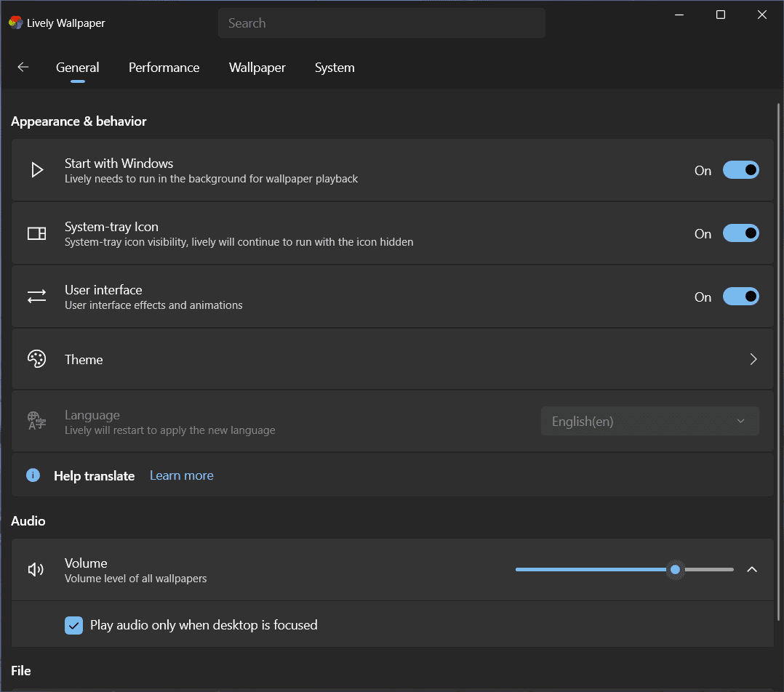Click the Start with Windows play icon
The width and height of the screenshot is (784, 692).
(x=37, y=170)
